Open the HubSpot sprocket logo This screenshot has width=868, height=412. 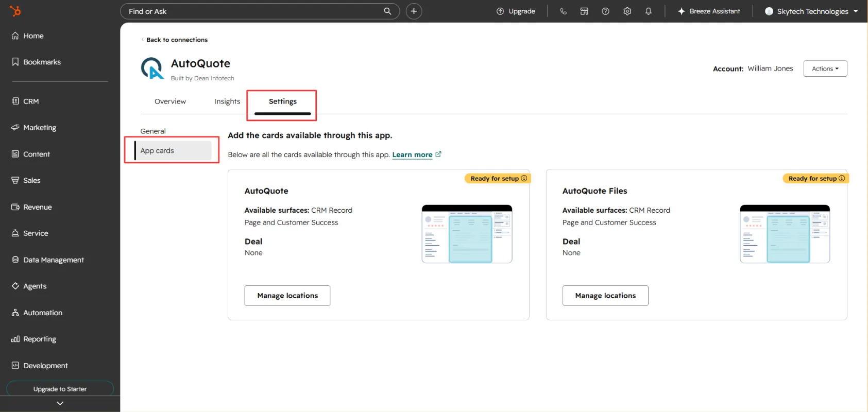tap(15, 11)
